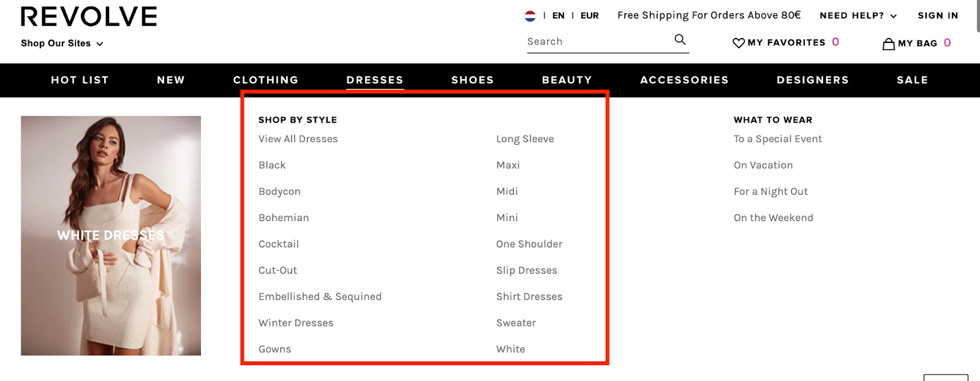Select To a Special Event under What to Wear

[778, 138]
